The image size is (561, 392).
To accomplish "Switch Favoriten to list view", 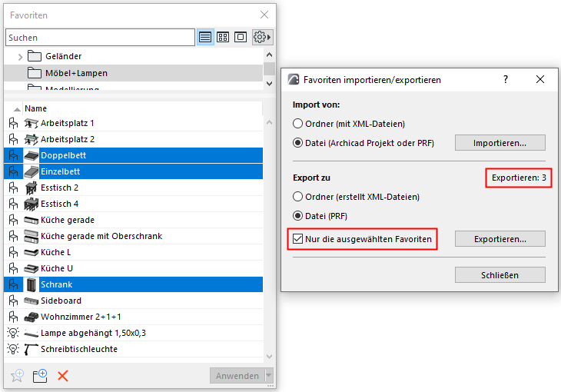I will tap(205, 37).
